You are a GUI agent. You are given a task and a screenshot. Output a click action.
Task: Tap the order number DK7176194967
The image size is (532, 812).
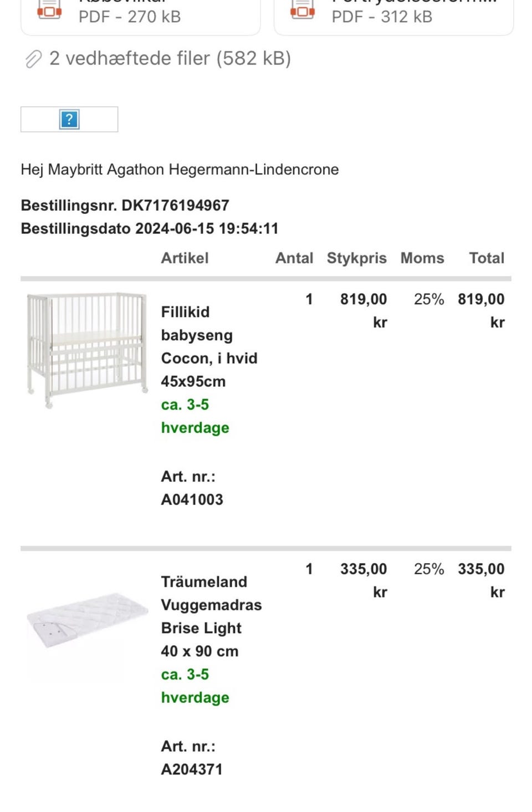[175, 206]
